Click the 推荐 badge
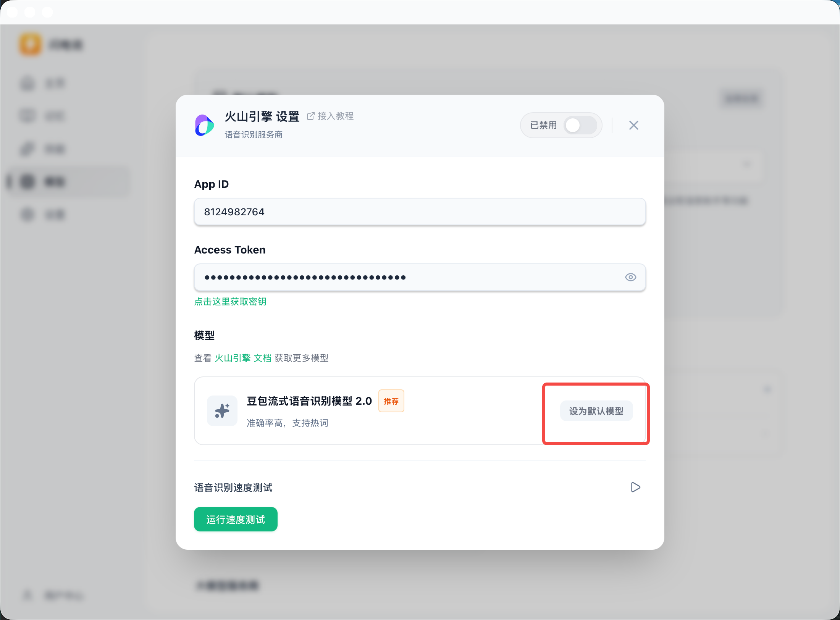 click(391, 401)
